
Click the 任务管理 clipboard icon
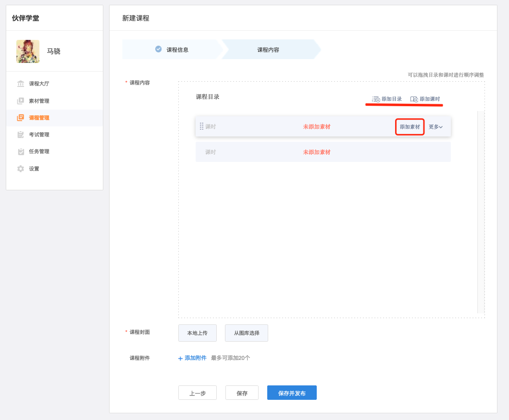[x=21, y=151]
